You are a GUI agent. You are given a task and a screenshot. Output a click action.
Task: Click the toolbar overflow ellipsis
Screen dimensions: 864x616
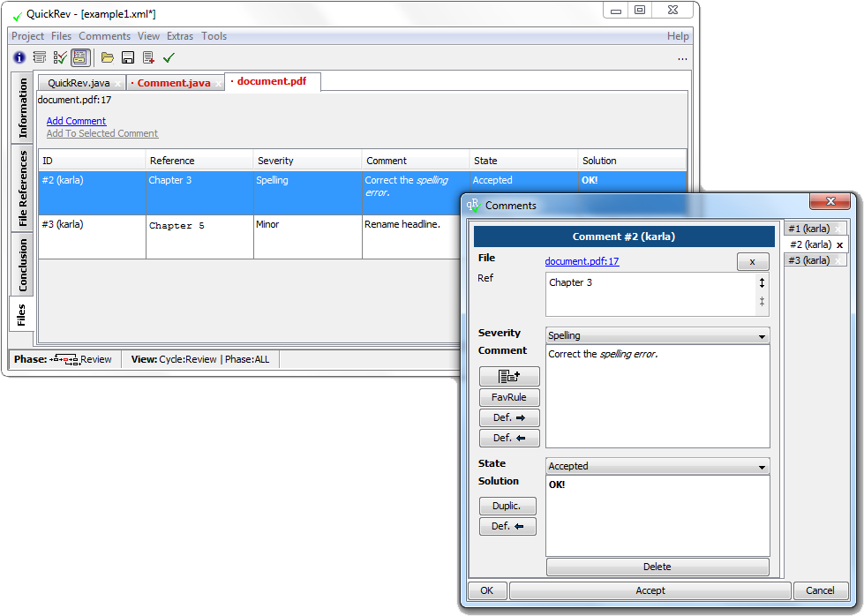click(682, 58)
